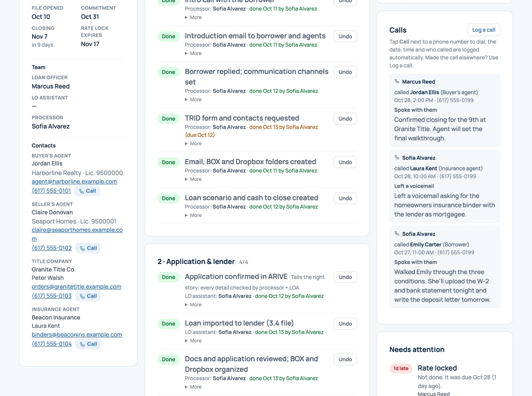Click phone number (617) 555-0101 link

51,191
